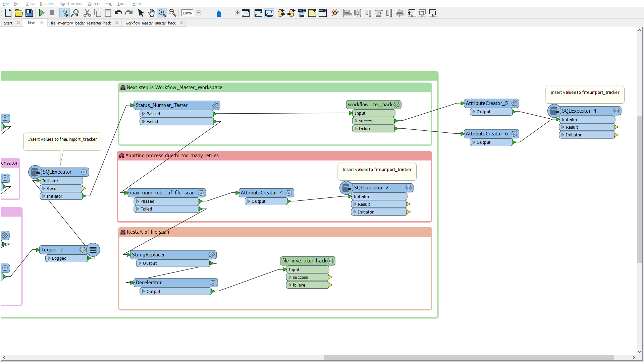Click the zoom to selection icon
This screenshot has height=362, width=644.
pyautogui.click(x=246, y=13)
